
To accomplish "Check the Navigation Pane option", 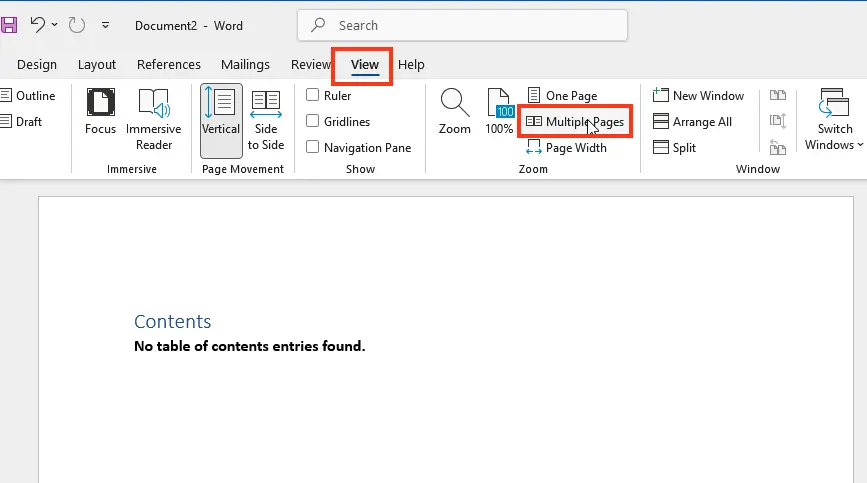I will coord(313,148).
